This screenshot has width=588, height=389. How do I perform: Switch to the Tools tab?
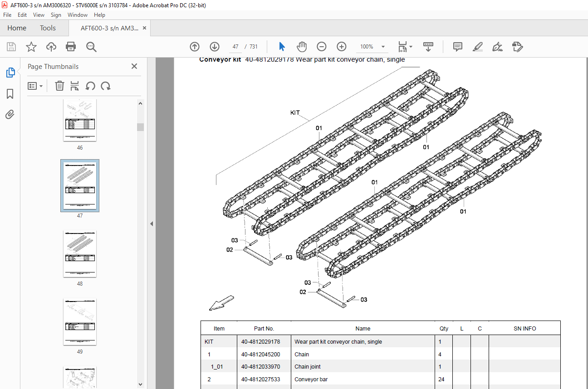tap(48, 28)
